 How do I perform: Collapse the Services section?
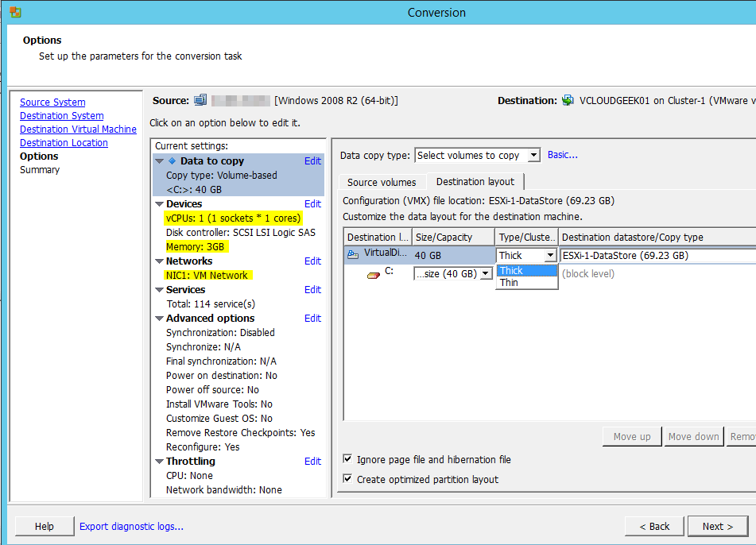coord(160,290)
